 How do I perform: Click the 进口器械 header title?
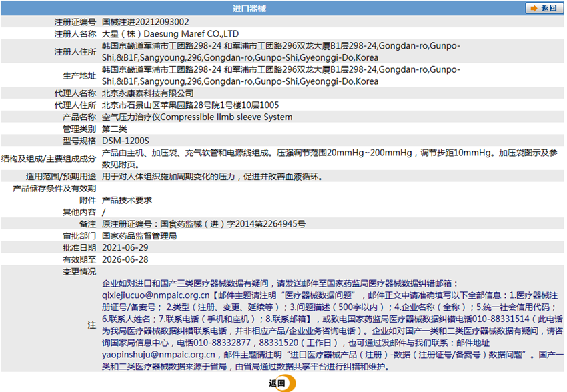pos(249,8)
